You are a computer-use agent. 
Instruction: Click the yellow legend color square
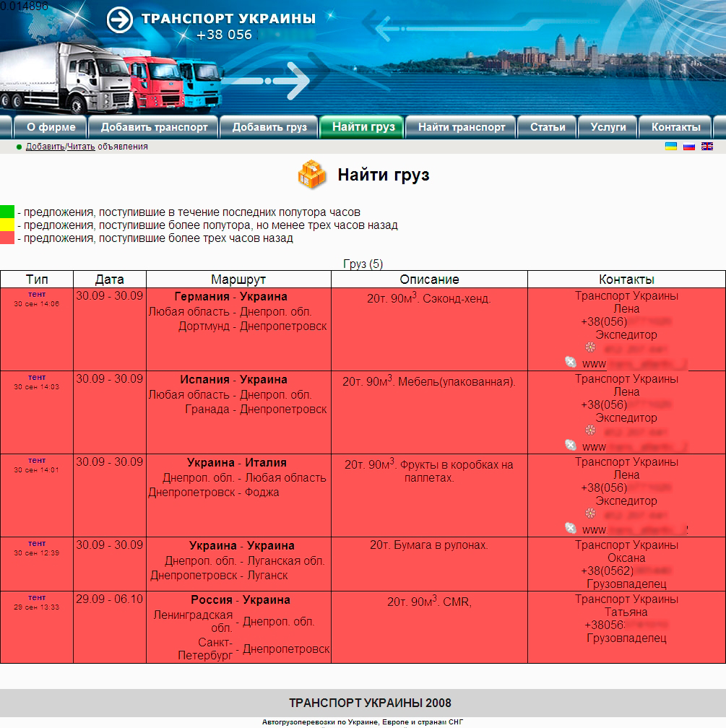pyautogui.click(x=7, y=225)
